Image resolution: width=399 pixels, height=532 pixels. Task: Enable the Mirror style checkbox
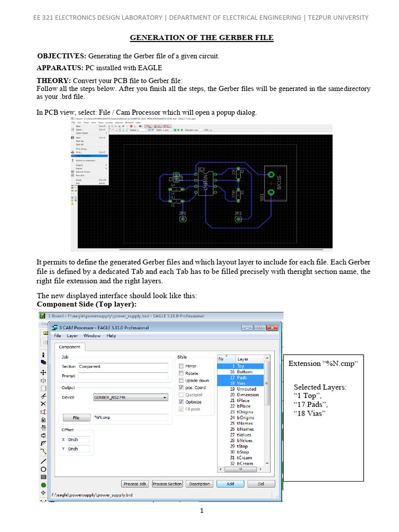181,366
